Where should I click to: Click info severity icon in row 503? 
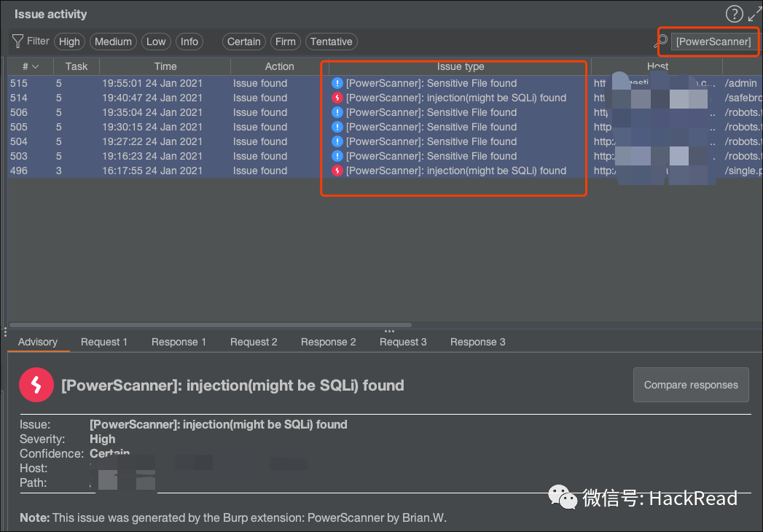click(x=337, y=156)
